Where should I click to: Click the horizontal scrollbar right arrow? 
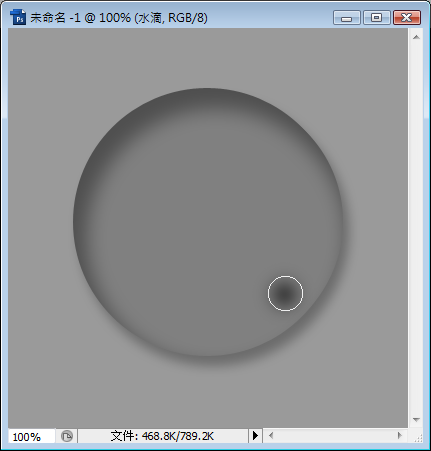400,435
